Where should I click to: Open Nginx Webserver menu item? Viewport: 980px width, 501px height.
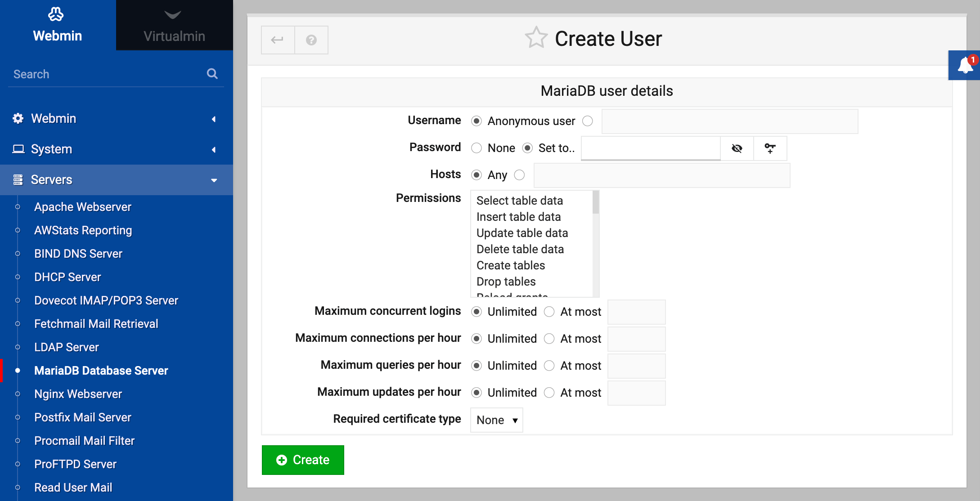pyautogui.click(x=78, y=394)
